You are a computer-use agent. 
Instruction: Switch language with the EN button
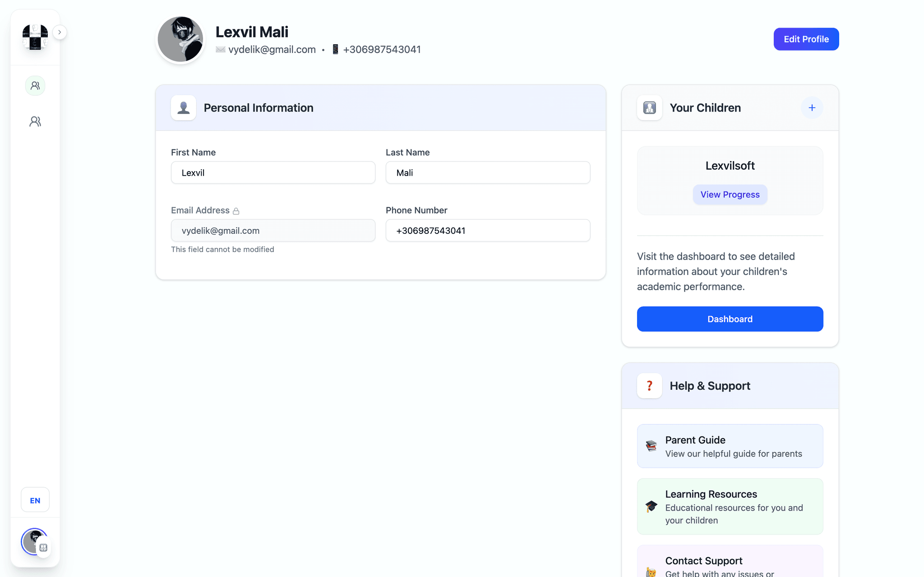point(35,500)
